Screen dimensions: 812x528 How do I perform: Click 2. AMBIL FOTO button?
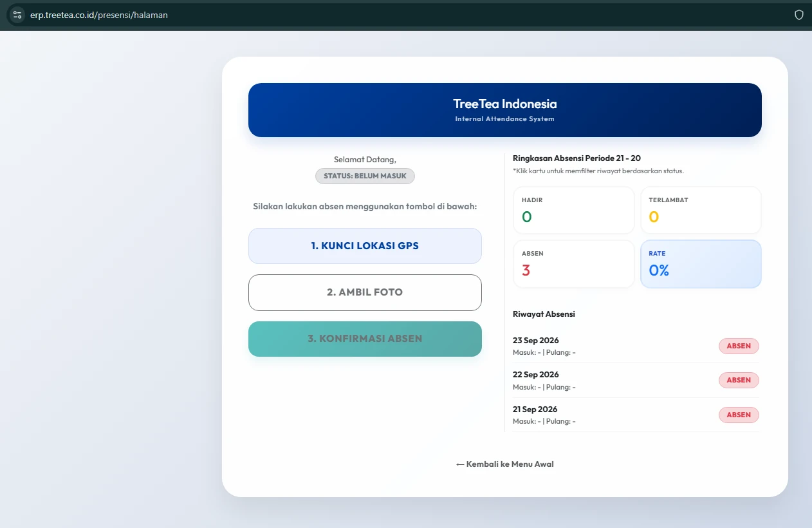click(365, 292)
